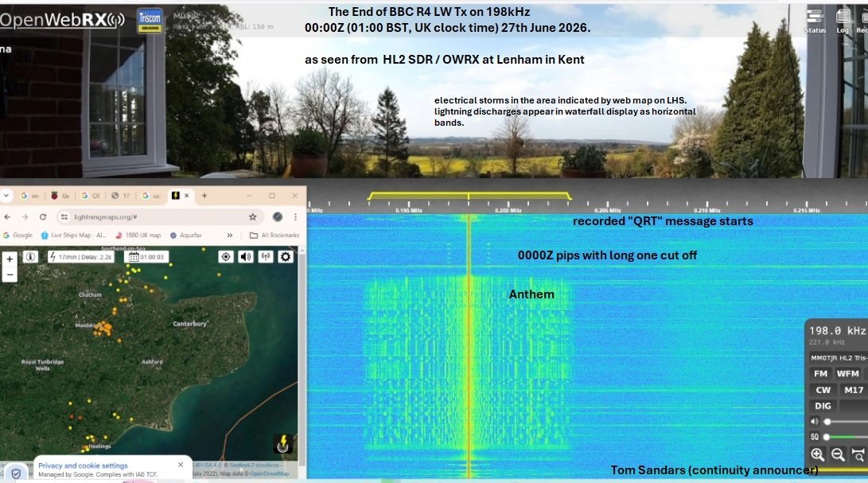Open the tab search dropdown
Viewport: 868px width, 483px height.
[x=6, y=196]
